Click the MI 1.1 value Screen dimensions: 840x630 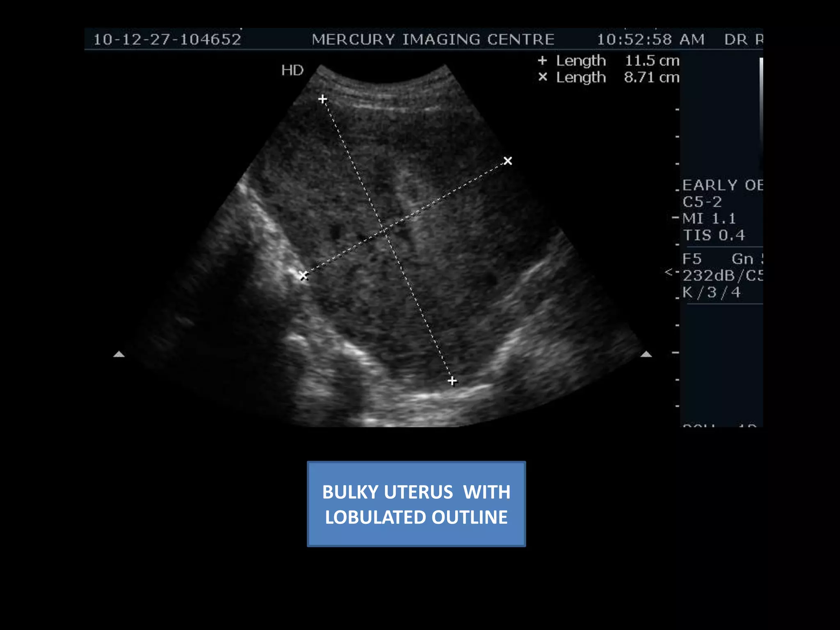coord(709,219)
